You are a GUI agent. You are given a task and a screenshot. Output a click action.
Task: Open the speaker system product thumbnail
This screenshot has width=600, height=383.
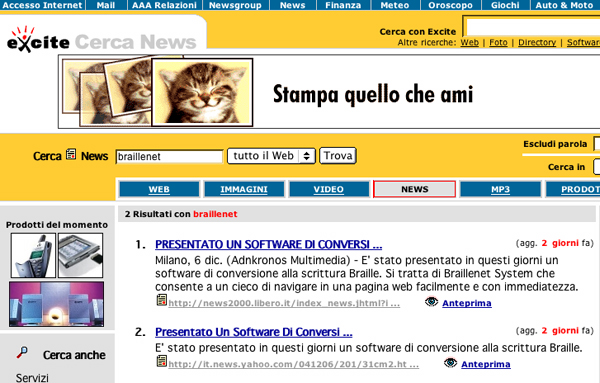[x=56, y=304]
